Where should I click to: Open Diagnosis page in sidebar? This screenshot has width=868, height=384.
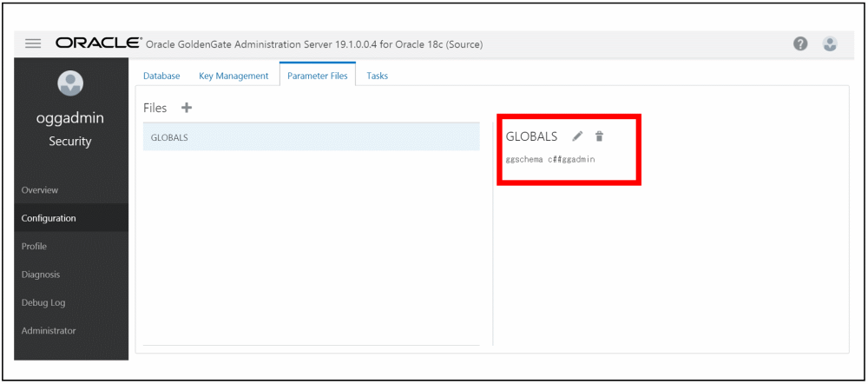click(41, 275)
